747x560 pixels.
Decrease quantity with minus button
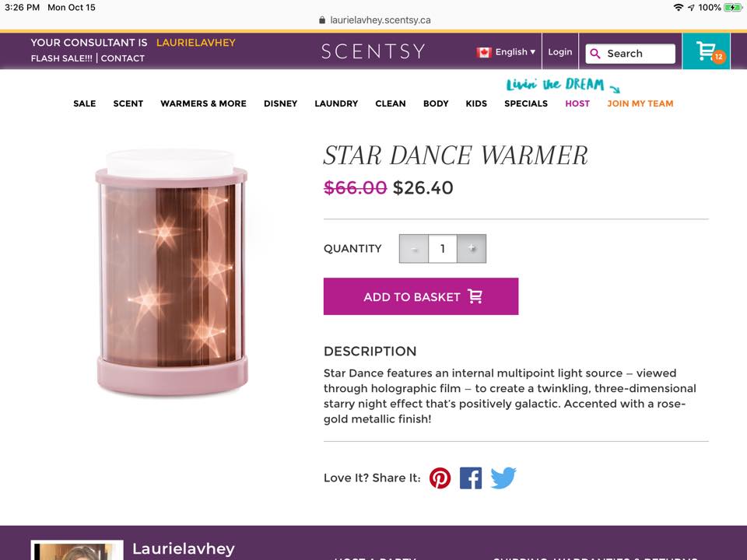click(414, 248)
